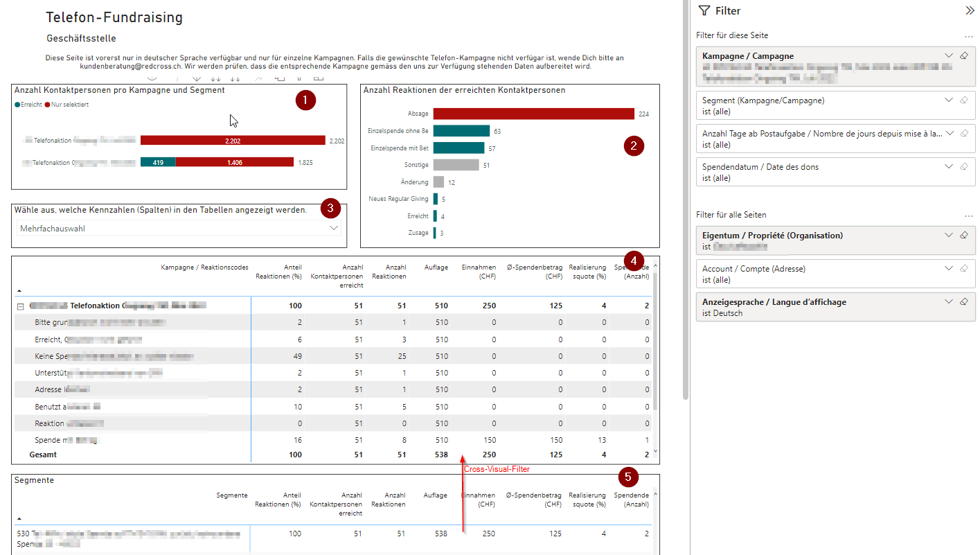980x555 pixels.
Task: Select the 'Adresse…' row label
Action: (x=62, y=389)
